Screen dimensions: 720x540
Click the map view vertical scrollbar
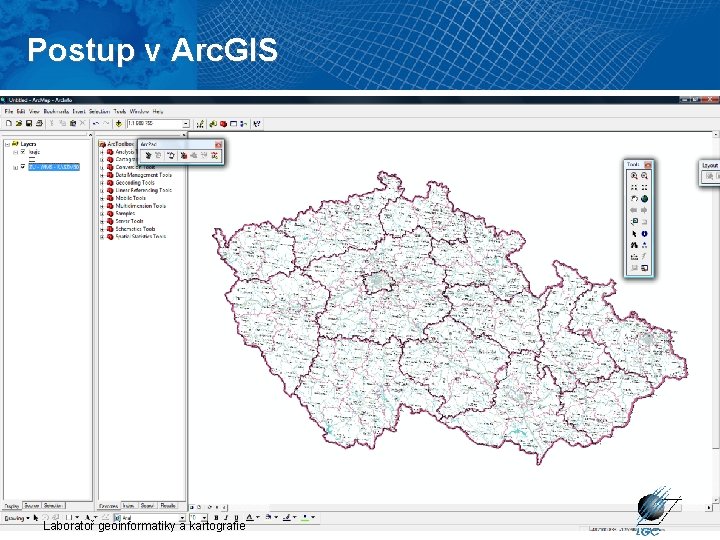(716, 317)
